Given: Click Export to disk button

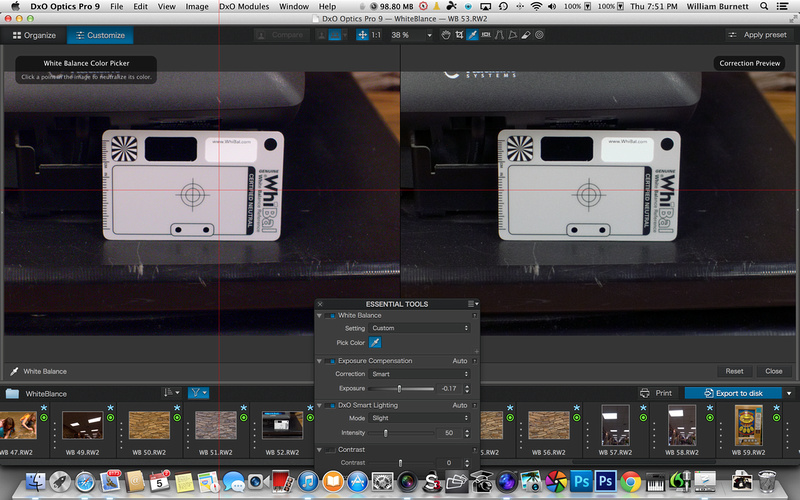Looking at the screenshot, I should click(x=733, y=393).
